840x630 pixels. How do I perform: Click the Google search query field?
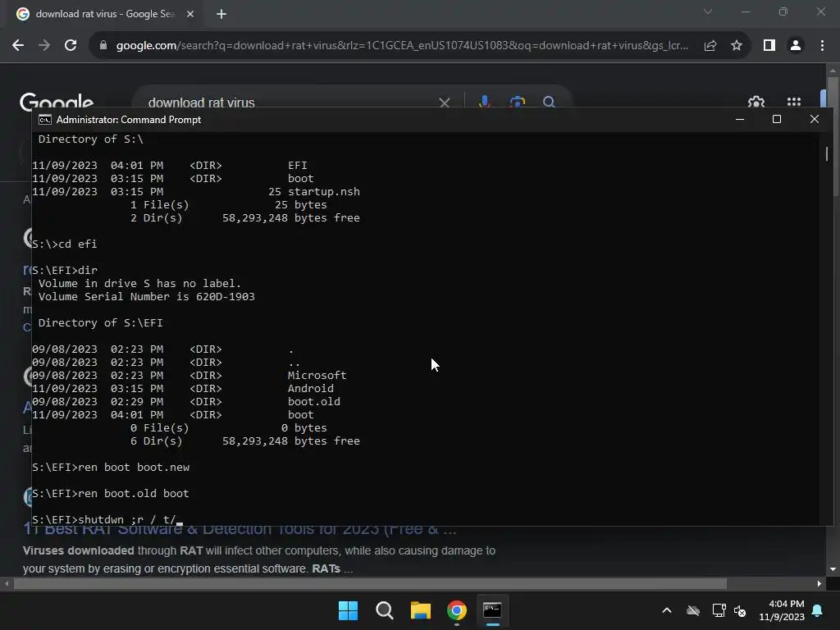[290, 102]
